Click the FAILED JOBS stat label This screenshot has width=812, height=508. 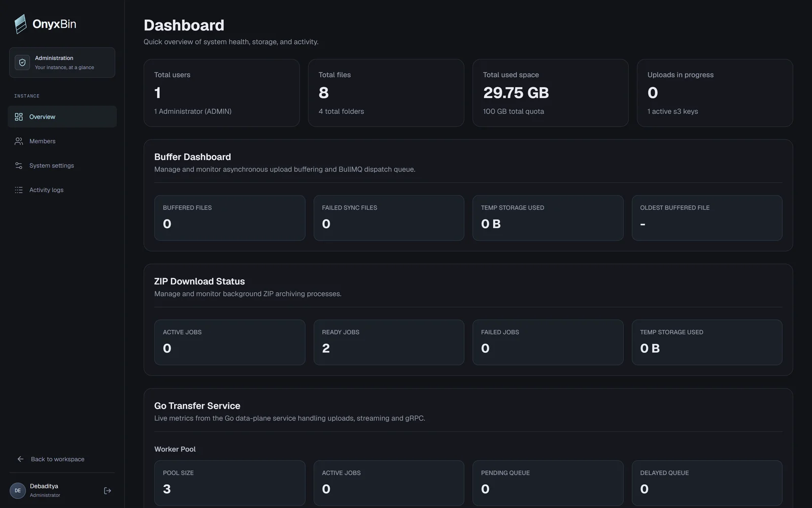click(500, 332)
